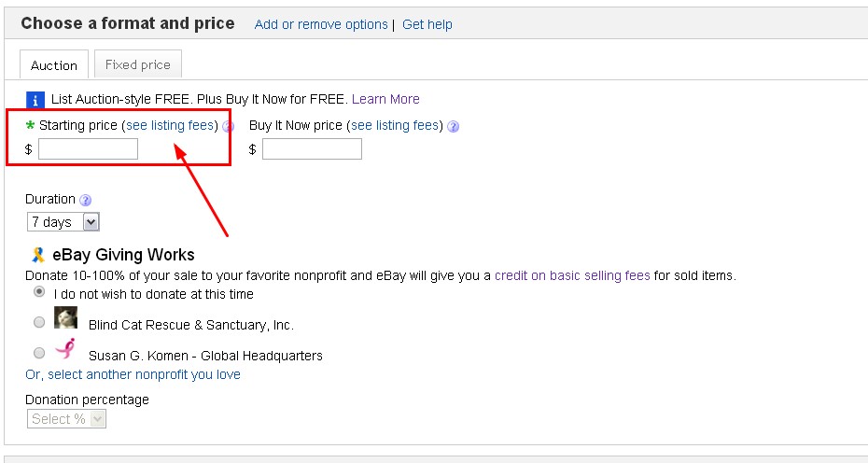The image size is (868, 463).
Task: Click the help icon beside Duration
Action: tap(85, 200)
